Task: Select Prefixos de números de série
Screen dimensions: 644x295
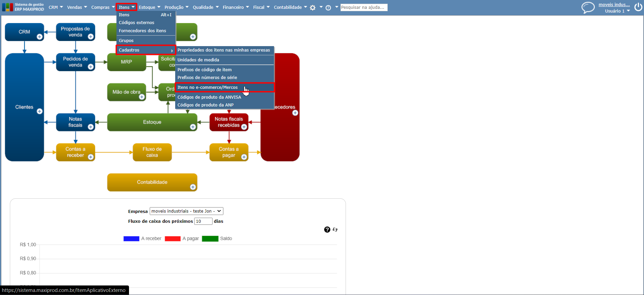Action: pos(224,78)
